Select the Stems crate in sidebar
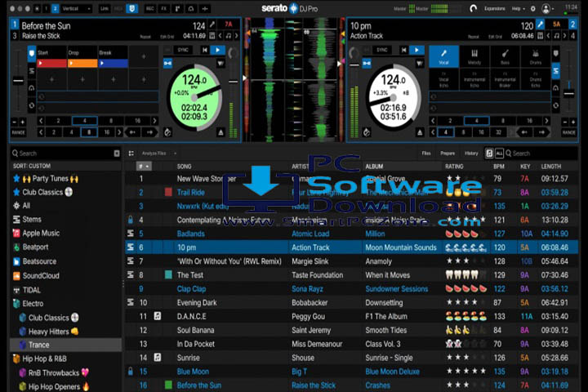Viewport: 588px width, 392px height. click(x=32, y=219)
